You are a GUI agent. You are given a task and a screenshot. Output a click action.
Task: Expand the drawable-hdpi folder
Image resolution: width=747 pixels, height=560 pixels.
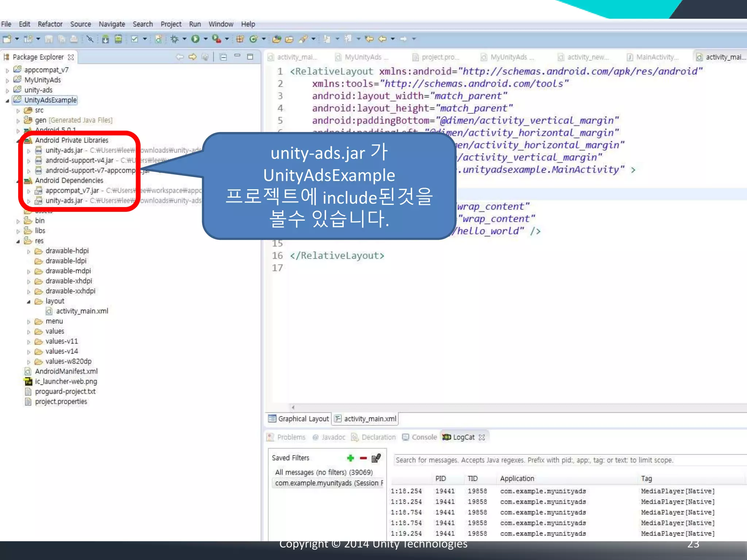pyautogui.click(x=28, y=252)
